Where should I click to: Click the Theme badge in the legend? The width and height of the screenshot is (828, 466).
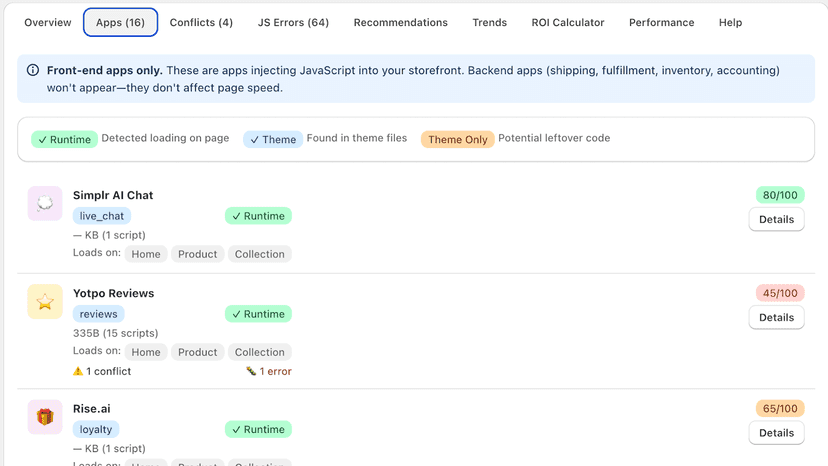[273, 139]
